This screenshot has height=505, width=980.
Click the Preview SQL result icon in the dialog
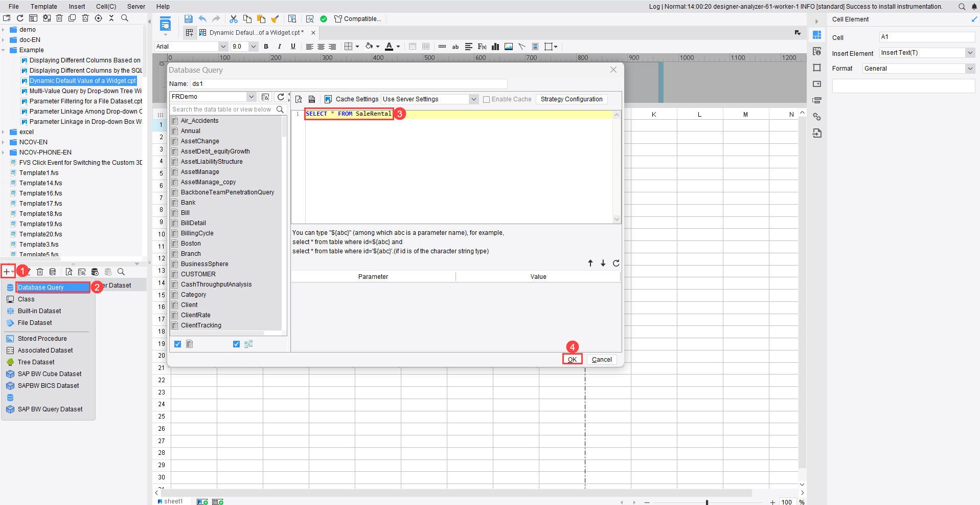pos(299,99)
